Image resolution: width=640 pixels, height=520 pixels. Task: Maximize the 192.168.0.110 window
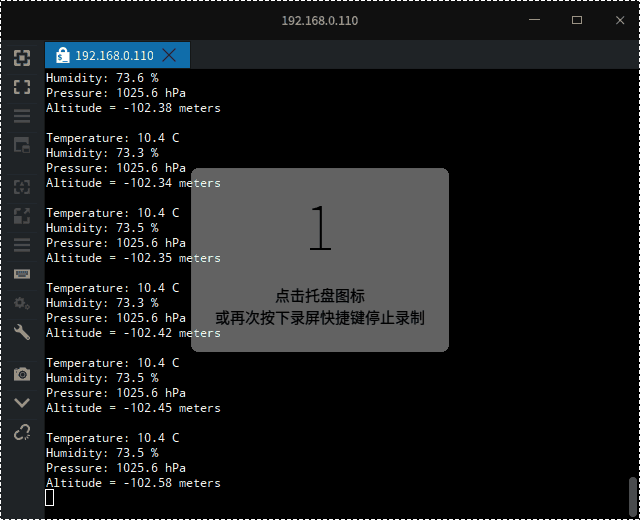point(577,20)
